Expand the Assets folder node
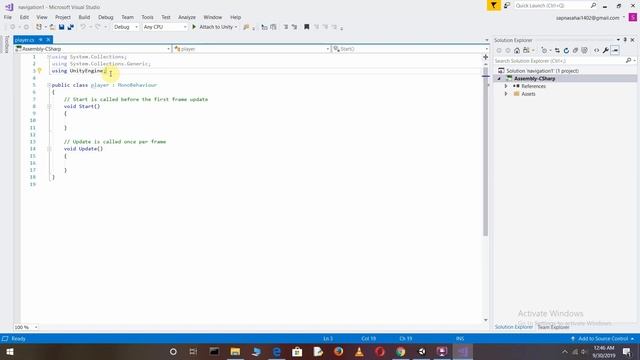 pos(506,94)
